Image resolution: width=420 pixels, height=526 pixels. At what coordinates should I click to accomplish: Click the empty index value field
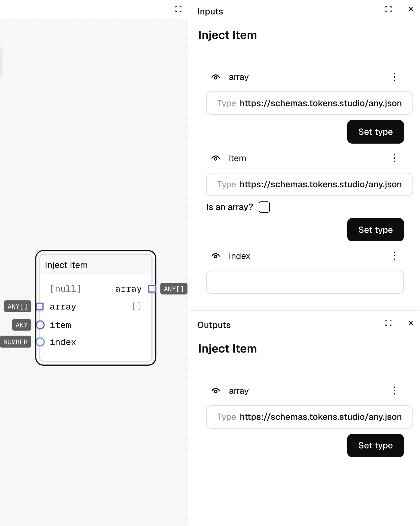pos(305,282)
